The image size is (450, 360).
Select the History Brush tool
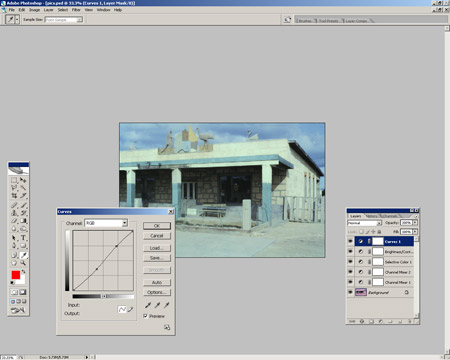tap(23, 213)
